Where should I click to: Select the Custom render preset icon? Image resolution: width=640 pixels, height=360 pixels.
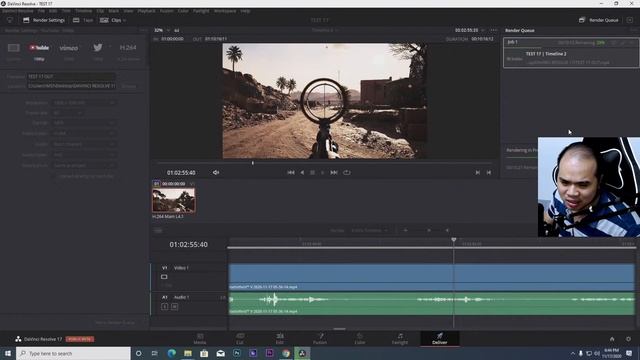point(13,48)
